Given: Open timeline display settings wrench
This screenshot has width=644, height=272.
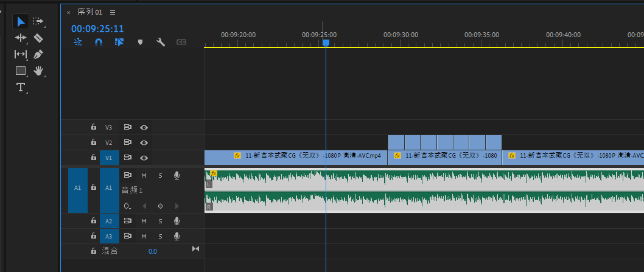Looking at the screenshot, I should [x=161, y=42].
